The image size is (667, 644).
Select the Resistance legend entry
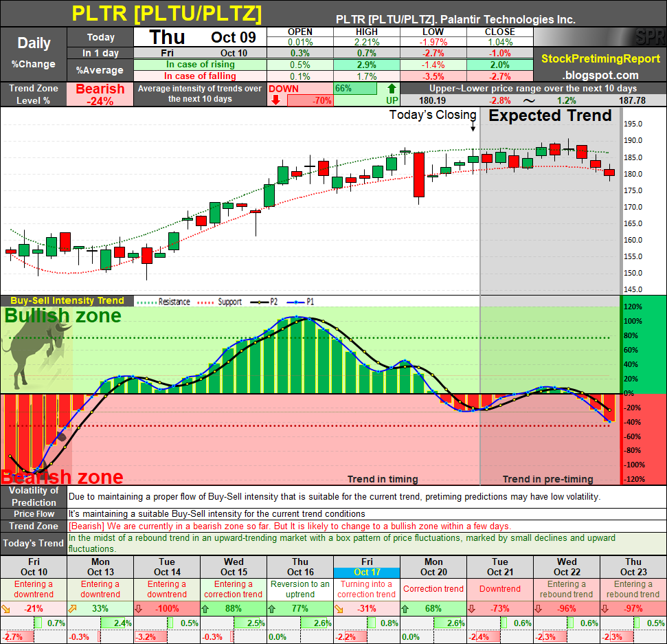click(x=163, y=302)
